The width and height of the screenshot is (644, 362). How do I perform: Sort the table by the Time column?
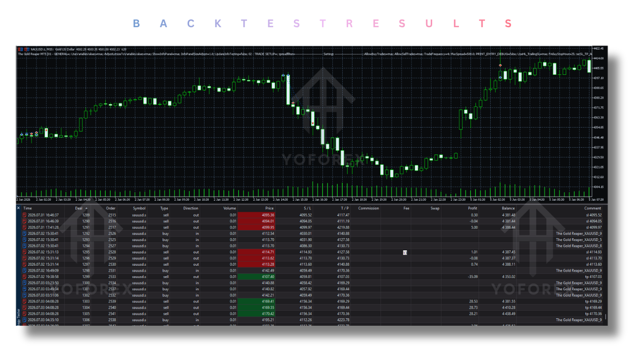27,208
